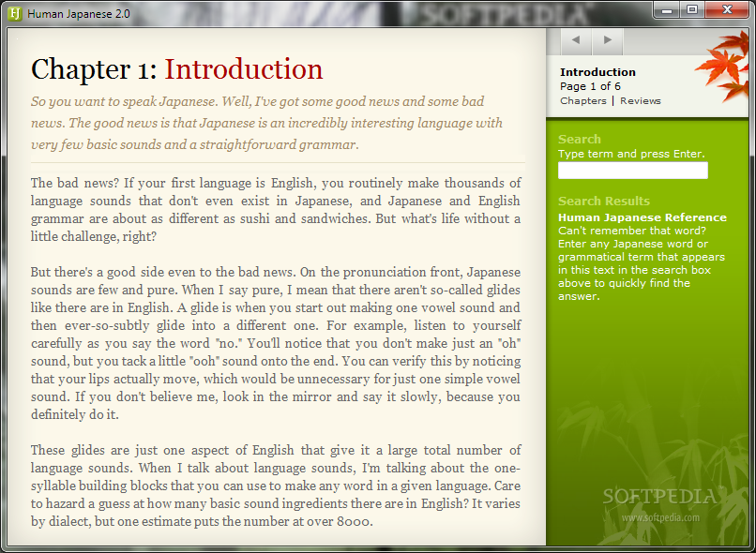Click the 'Chapter 1: Introduction' title
Viewport: 756px width, 553px height.
[x=177, y=68]
